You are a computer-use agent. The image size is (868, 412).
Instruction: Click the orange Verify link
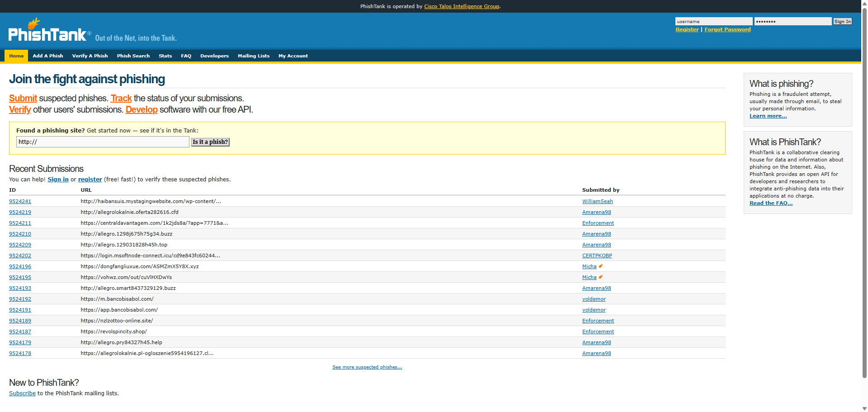click(20, 109)
